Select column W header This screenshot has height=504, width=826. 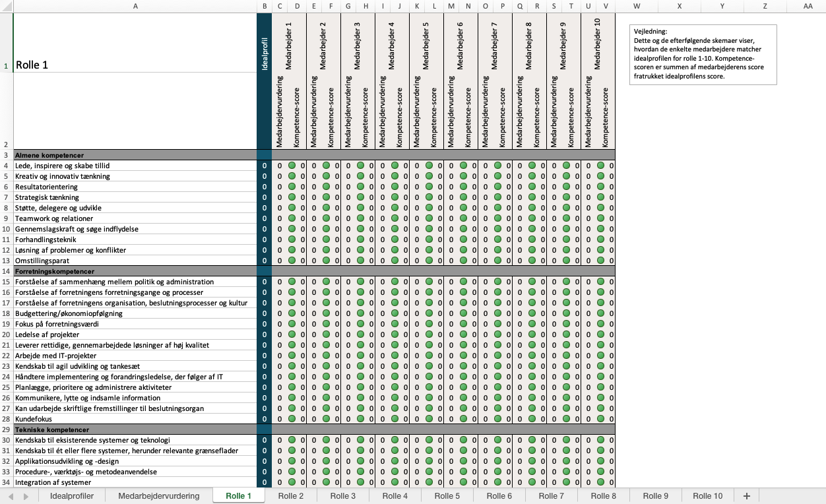point(637,6)
